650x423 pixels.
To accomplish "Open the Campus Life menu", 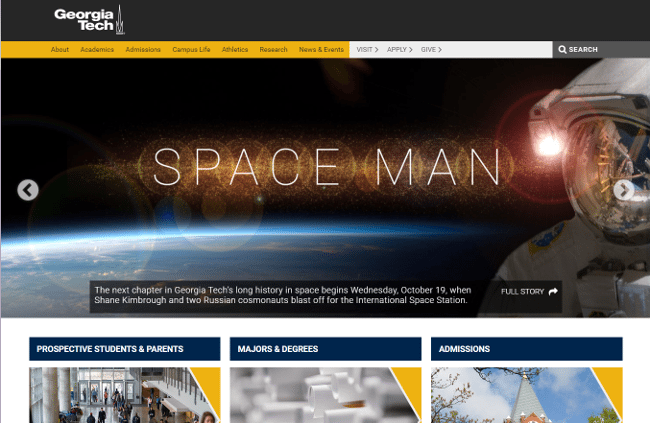I will [191, 49].
